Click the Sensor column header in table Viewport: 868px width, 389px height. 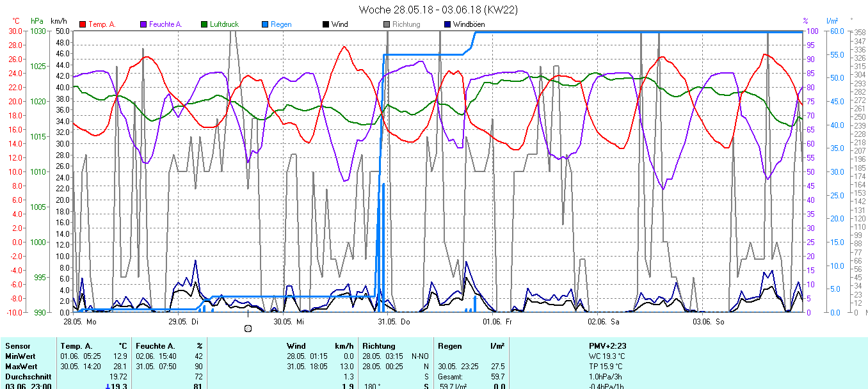pyautogui.click(x=18, y=346)
